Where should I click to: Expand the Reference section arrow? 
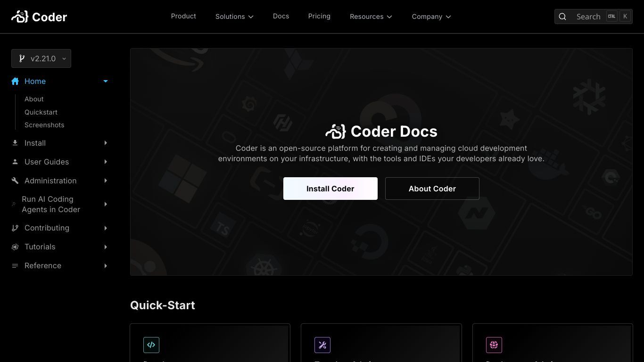click(x=106, y=265)
